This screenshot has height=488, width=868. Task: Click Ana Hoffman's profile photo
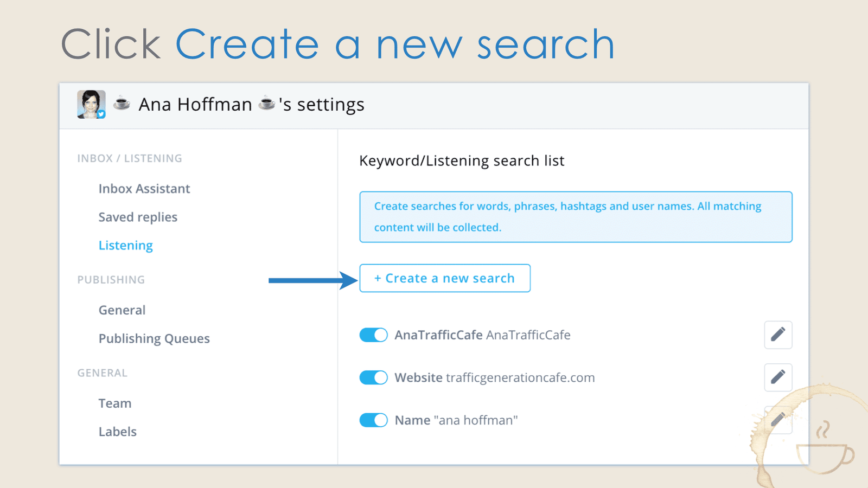(x=91, y=104)
